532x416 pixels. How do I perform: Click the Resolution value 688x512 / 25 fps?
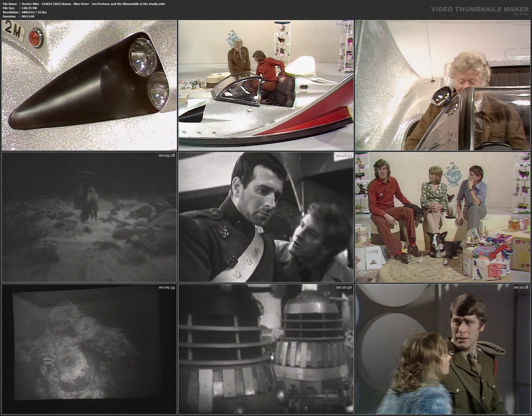[34, 12]
